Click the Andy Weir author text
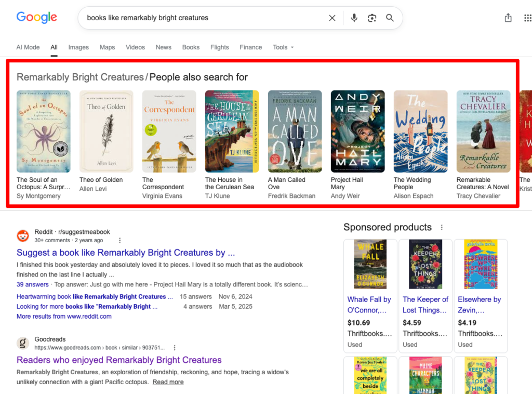 click(x=345, y=196)
